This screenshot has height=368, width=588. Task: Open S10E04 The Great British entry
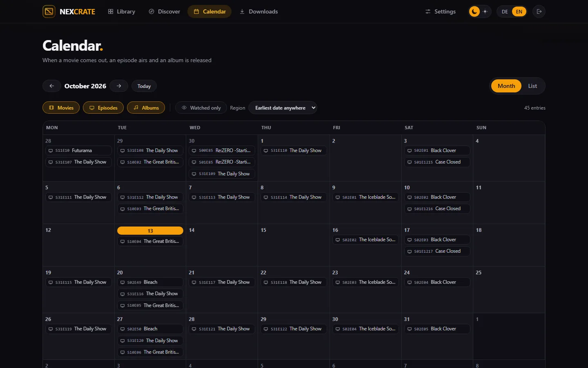point(150,241)
